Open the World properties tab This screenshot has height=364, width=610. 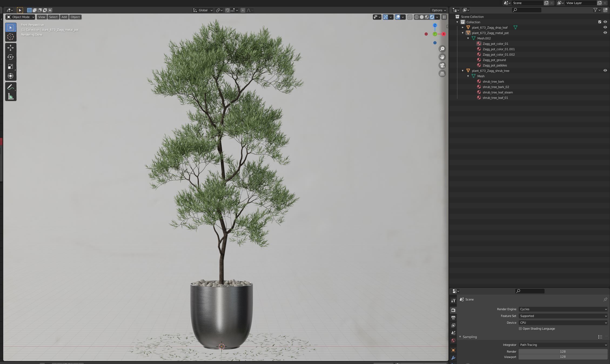click(453, 341)
